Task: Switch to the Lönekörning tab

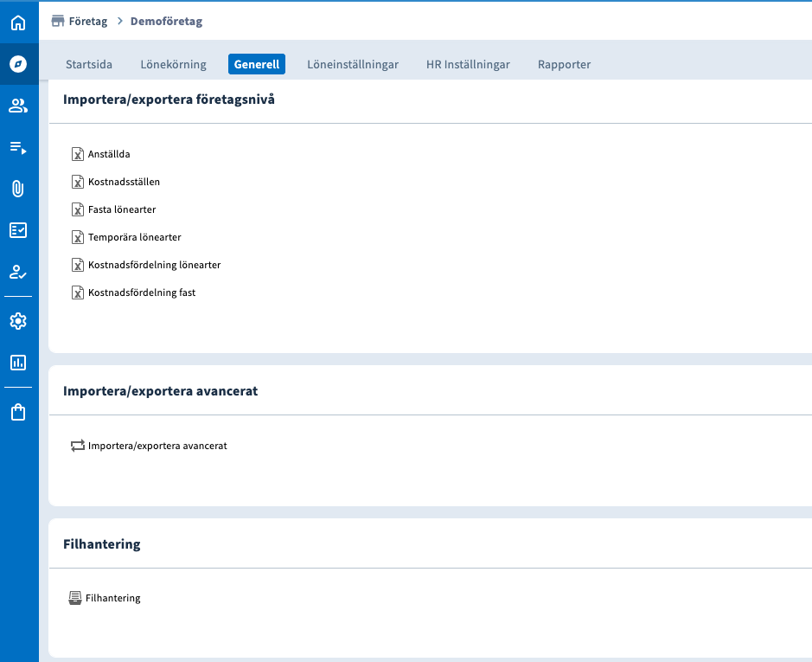Action: [173, 64]
